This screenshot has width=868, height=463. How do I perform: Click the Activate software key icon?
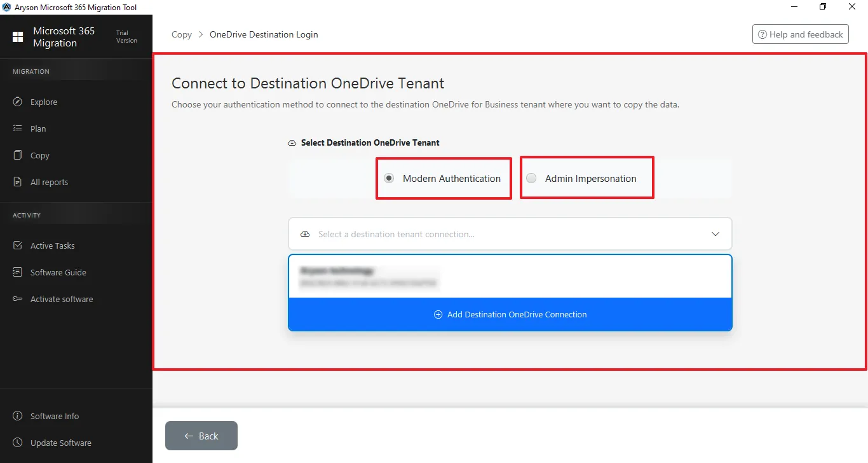pos(18,299)
